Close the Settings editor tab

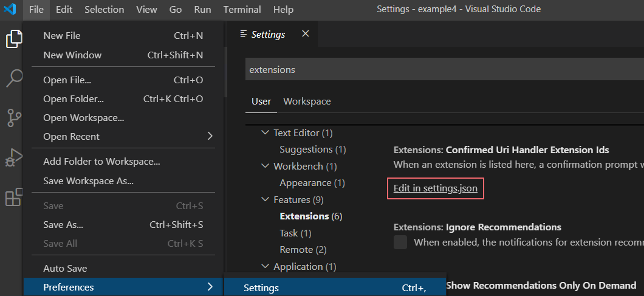pos(306,34)
